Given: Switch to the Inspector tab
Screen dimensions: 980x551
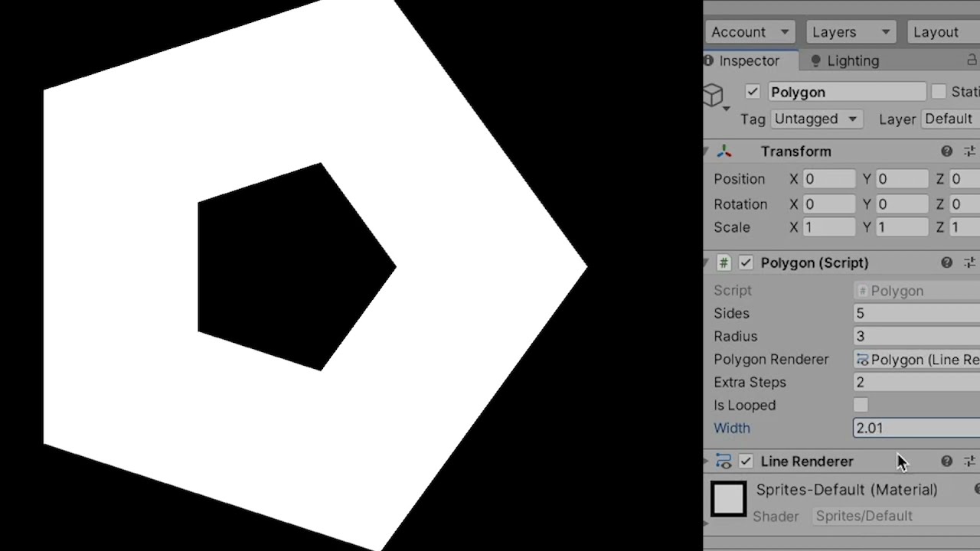Looking at the screenshot, I should [749, 61].
